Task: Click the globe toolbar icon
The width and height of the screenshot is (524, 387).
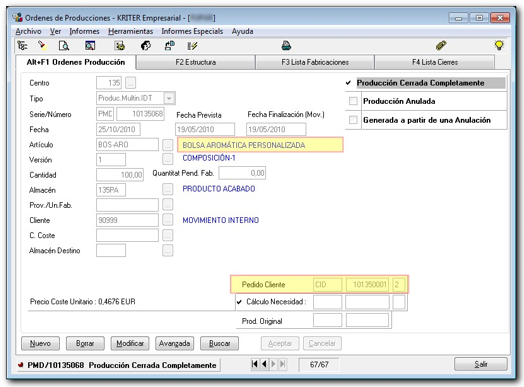Action: (146, 45)
